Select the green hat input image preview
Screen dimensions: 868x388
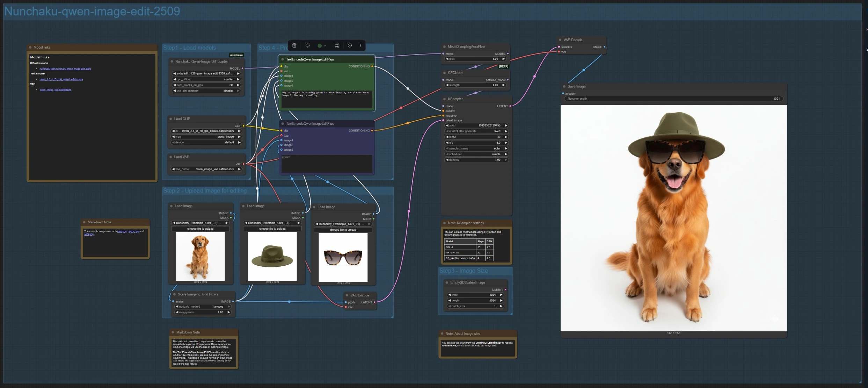point(272,256)
